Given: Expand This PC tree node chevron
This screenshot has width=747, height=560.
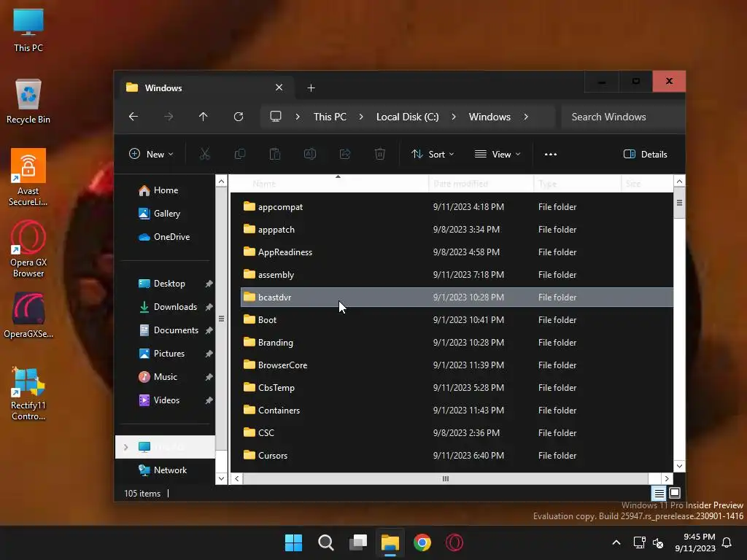Looking at the screenshot, I should pyautogui.click(x=125, y=447).
